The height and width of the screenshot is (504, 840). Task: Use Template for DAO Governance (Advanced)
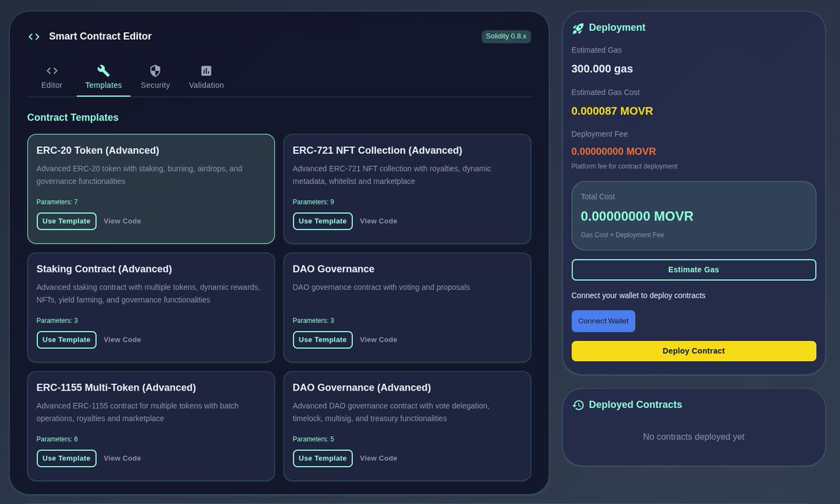coord(323,458)
